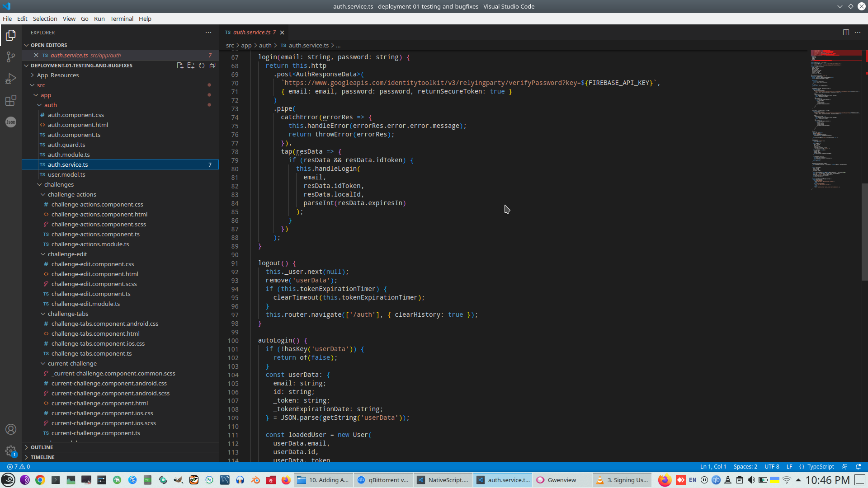Open the Accounts icon menu

pos(10,429)
